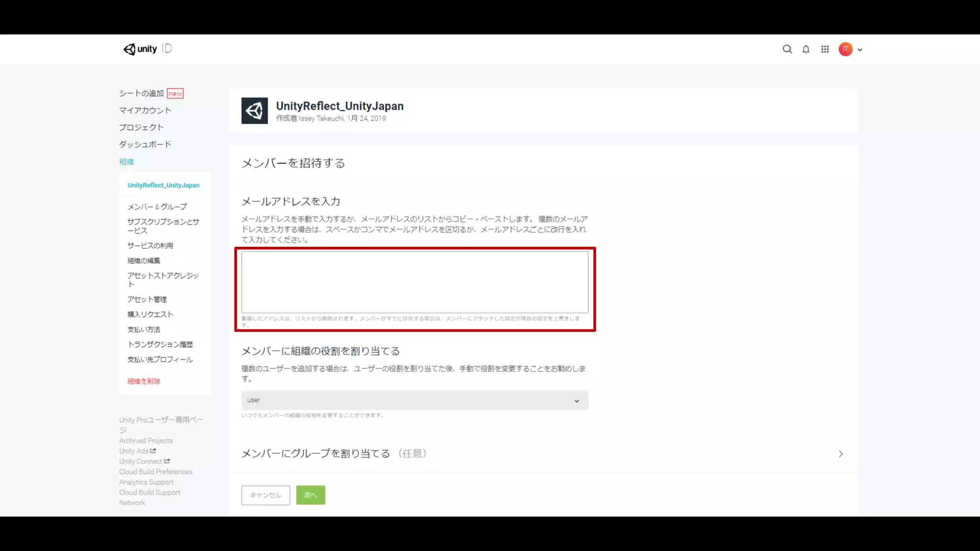Open the Unity Ads external link
This screenshot has width=980, height=551.
(x=137, y=451)
